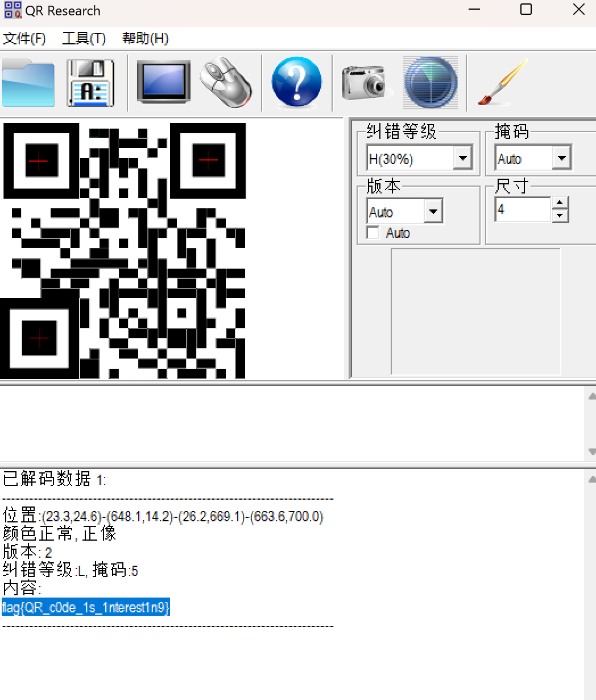Open the 帮助(H) menu
This screenshot has width=596, height=700.
(x=146, y=39)
